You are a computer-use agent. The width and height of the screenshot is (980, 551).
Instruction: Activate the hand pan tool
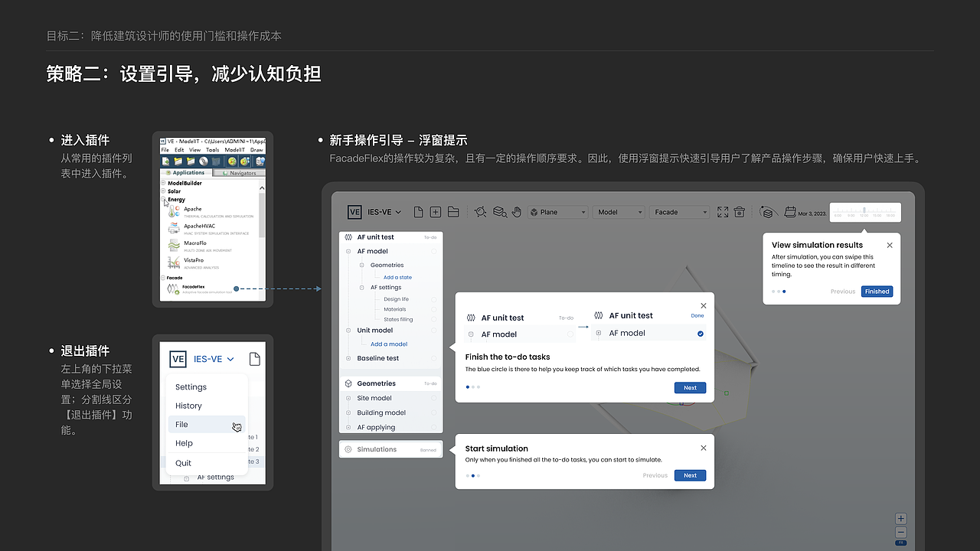coord(517,212)
